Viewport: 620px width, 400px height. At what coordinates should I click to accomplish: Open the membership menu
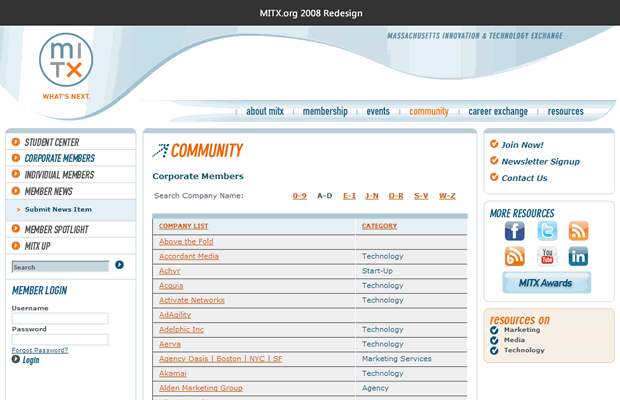pyautogui.click(x=325, y=111)
